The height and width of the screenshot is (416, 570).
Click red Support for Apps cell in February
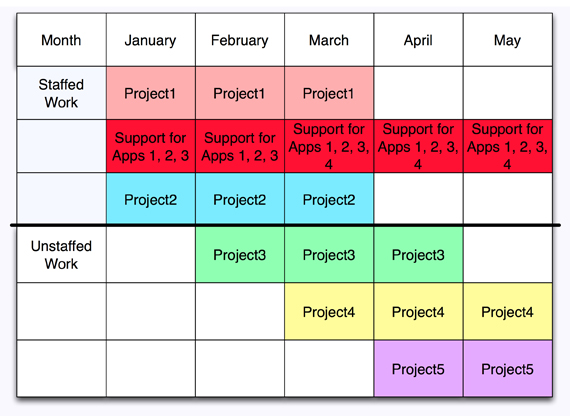[240, 146]
